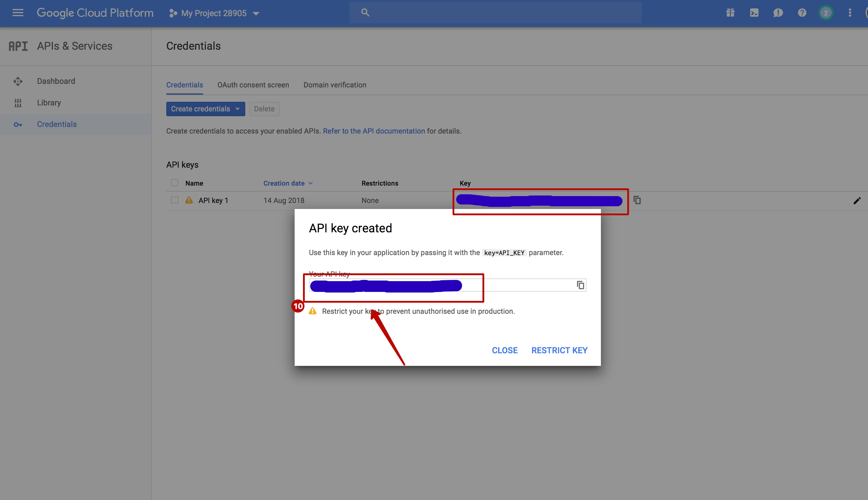The width and height of the screenshot is (868, 500).
Task: Sort by Creation date column
Action: [288, 183]
